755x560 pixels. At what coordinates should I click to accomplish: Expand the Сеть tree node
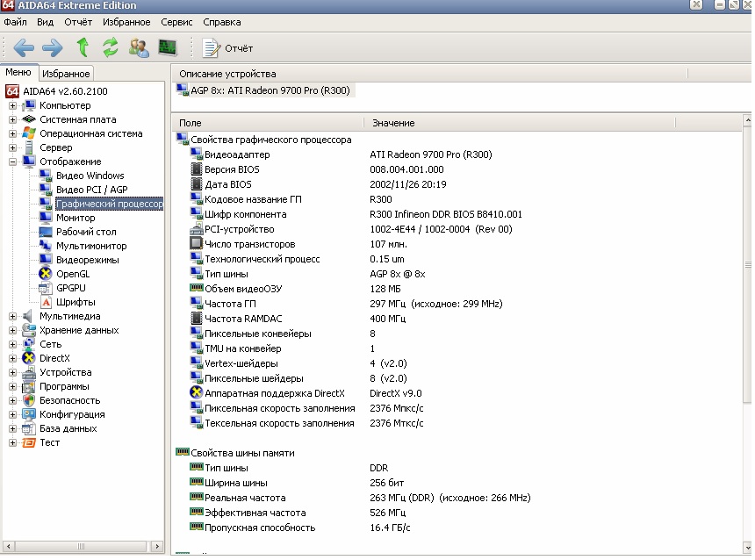(x=12, y=344)
